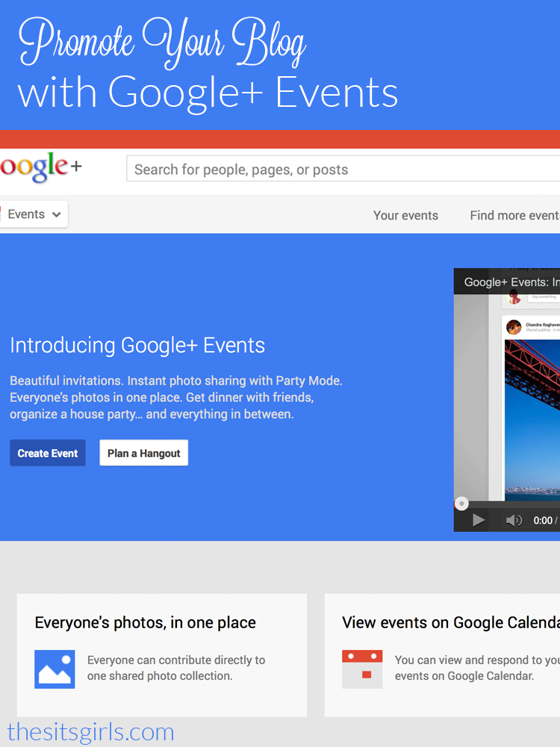Screen dimensions: 560x747
Task: Click the Google+ Events video title bar
Action: [x=507, y=282]
